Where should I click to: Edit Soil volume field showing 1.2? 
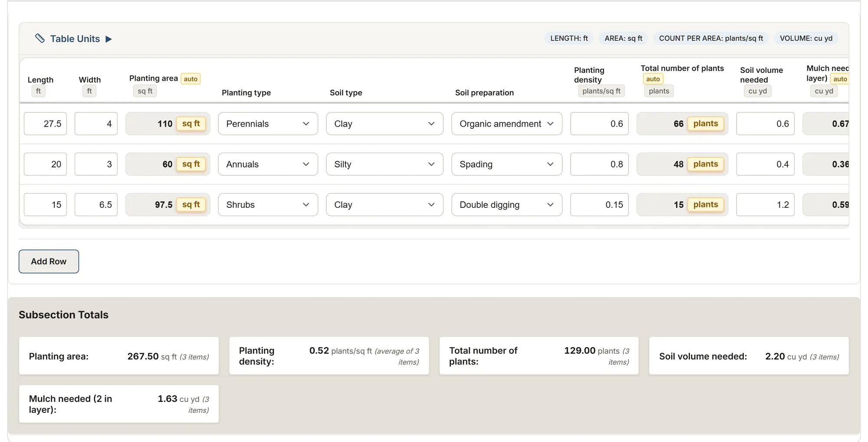point(765,204)
